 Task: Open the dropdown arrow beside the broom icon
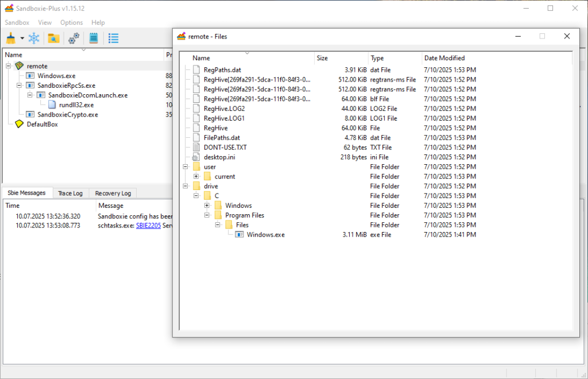[22, 38]
